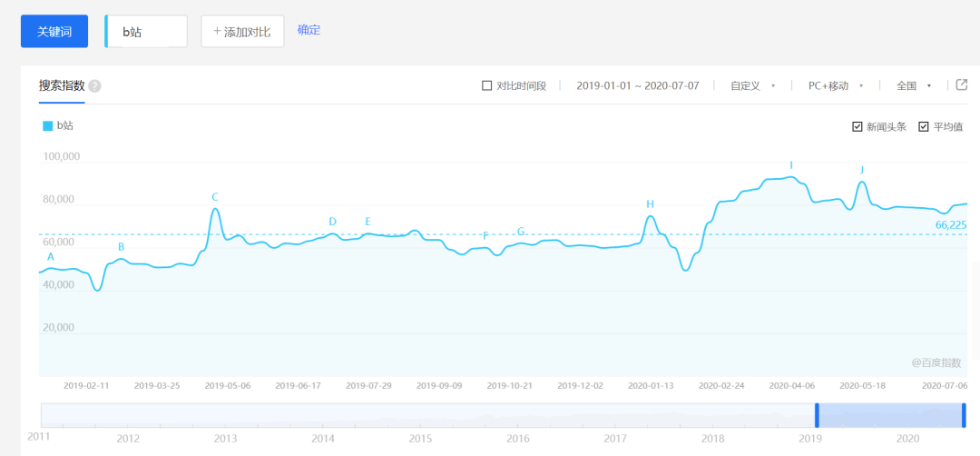Click news marker H on the chart

click(x=650, y=204)
